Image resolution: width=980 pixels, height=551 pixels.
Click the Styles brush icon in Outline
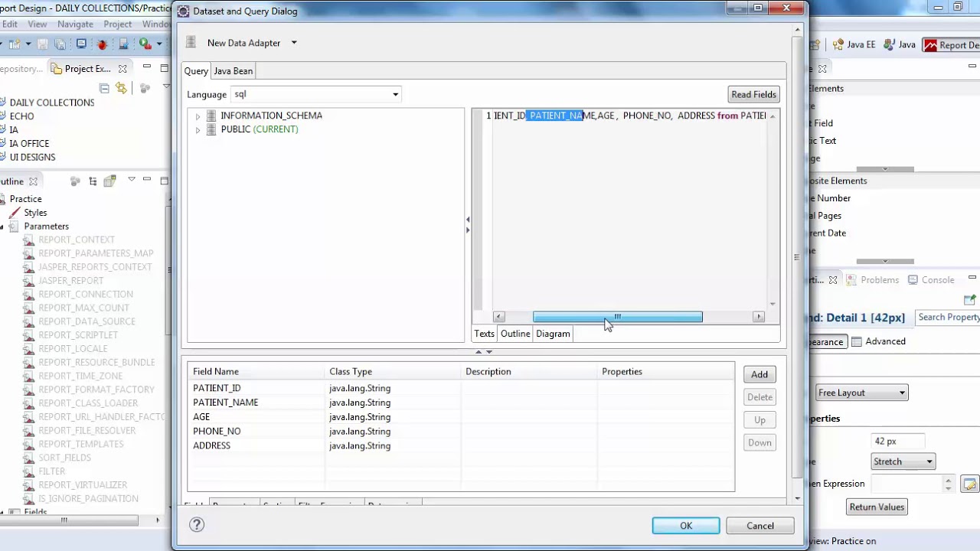tap(15, 212)
